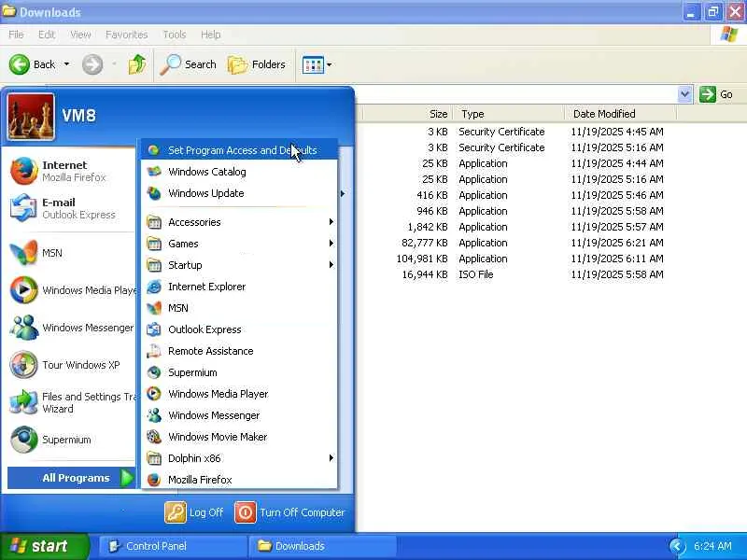Open Supermium from recent programs pane
The width and height of the screenshot is (747, 560).
tap(72, 440)
